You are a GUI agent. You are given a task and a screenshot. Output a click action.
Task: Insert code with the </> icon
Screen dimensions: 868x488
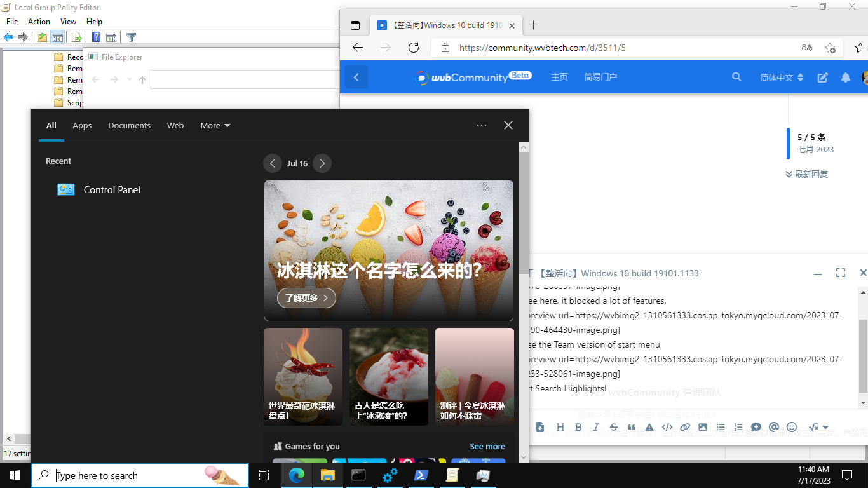667,427
